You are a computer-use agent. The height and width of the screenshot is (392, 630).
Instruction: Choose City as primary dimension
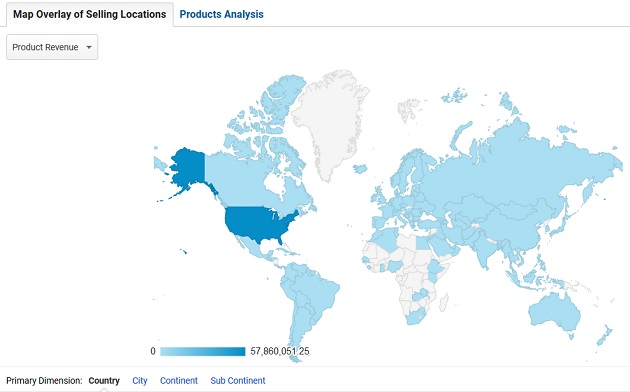[140, 380]
